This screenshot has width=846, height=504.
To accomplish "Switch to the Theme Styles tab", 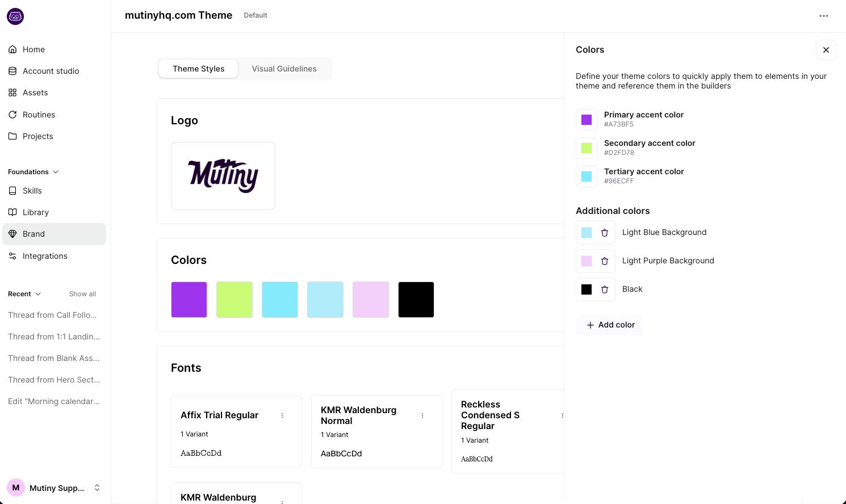I will pos(199,69).
